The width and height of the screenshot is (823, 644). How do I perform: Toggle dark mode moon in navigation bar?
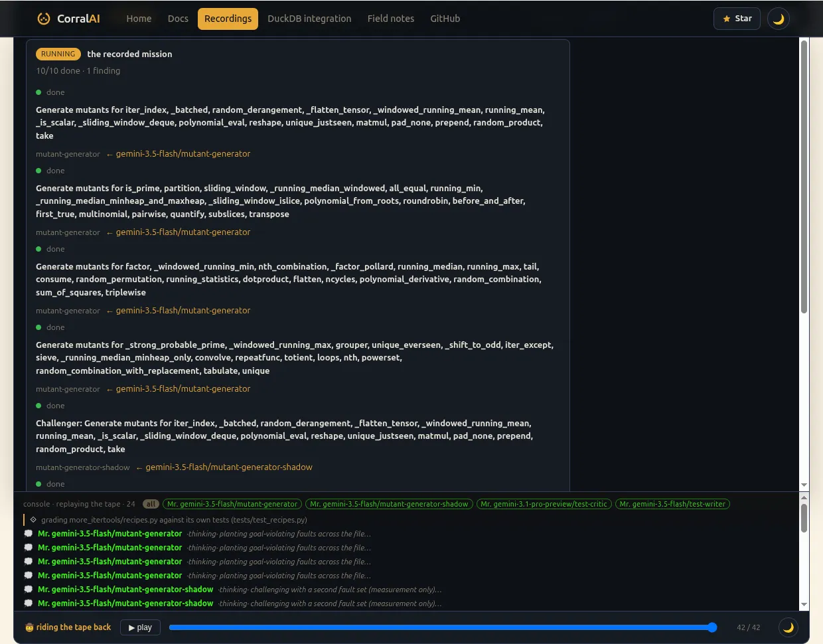[x=779, y=19]
